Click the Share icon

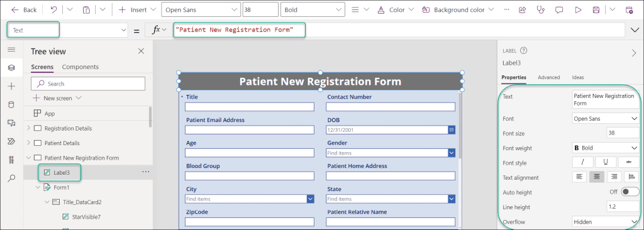[523, 10]
